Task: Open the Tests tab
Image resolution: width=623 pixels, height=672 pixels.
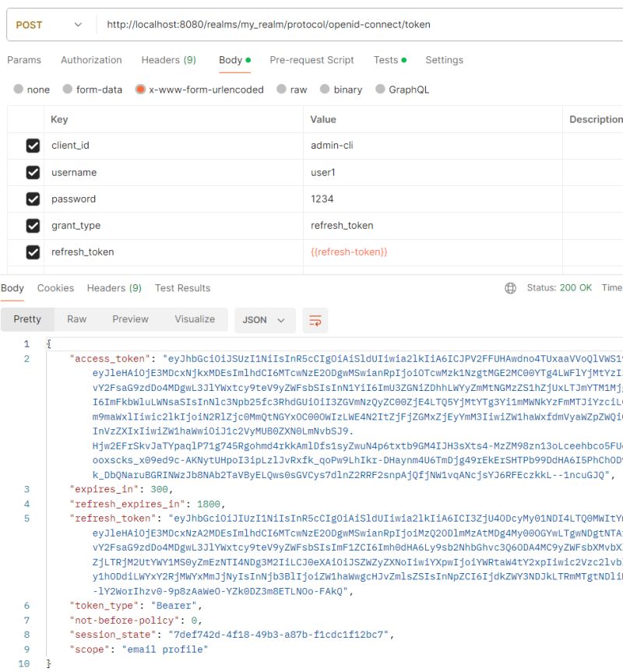Action: pos(385,59)
